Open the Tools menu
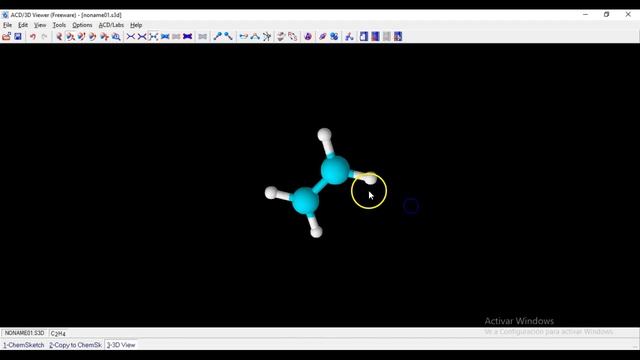 [59, 25]
